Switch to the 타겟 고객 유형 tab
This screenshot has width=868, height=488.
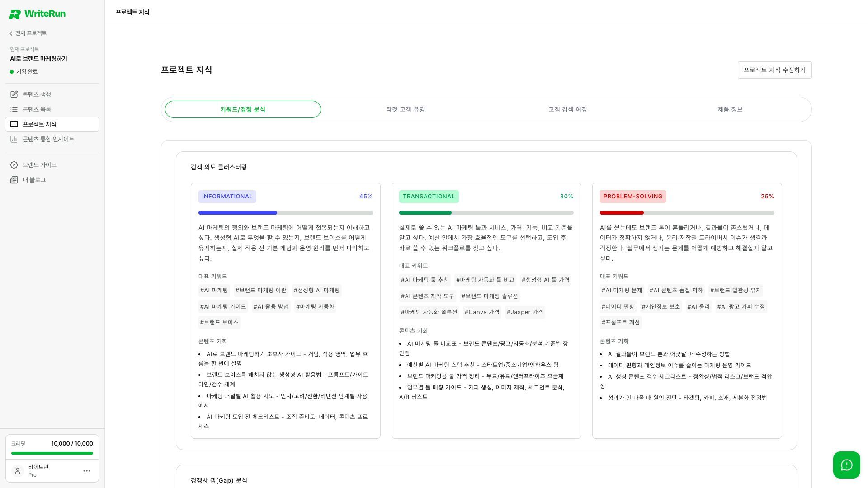(x=406, y=109)
